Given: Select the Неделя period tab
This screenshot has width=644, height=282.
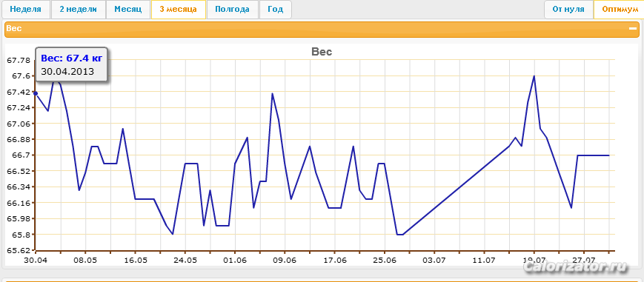Looking at the screenshot, I should coord(25,10).
